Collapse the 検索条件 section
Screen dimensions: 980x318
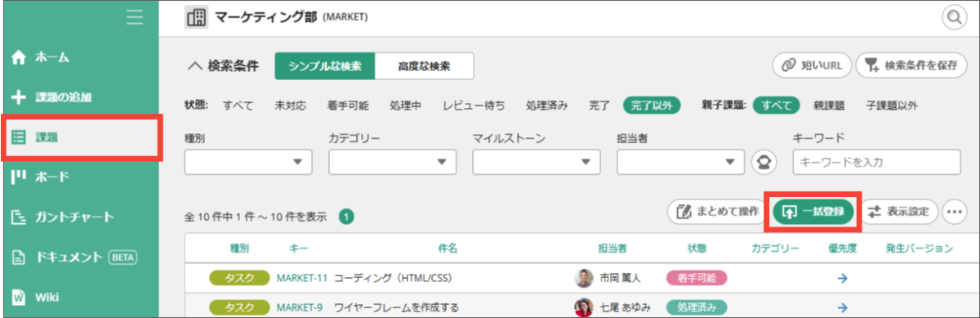coord(223,66)
